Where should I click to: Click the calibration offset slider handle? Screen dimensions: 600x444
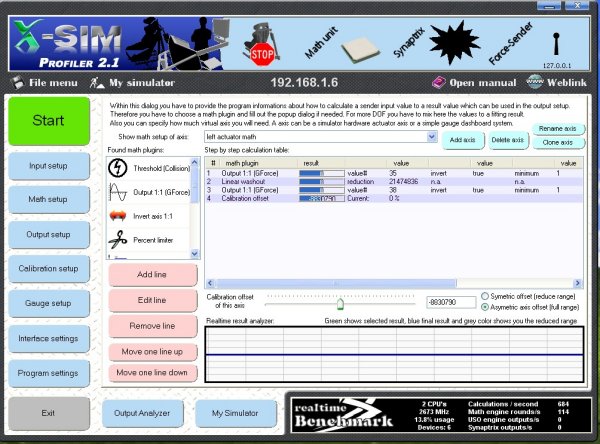[x=340, y=304]
